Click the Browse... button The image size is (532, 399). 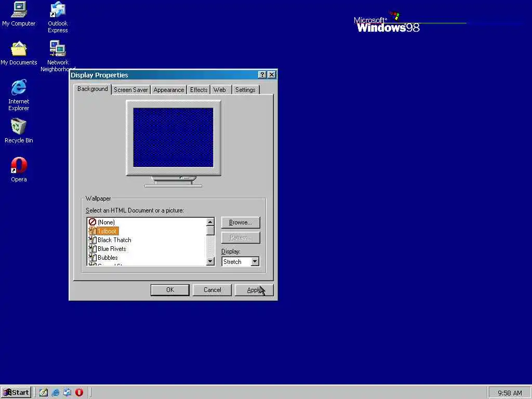tap(241, 222)
